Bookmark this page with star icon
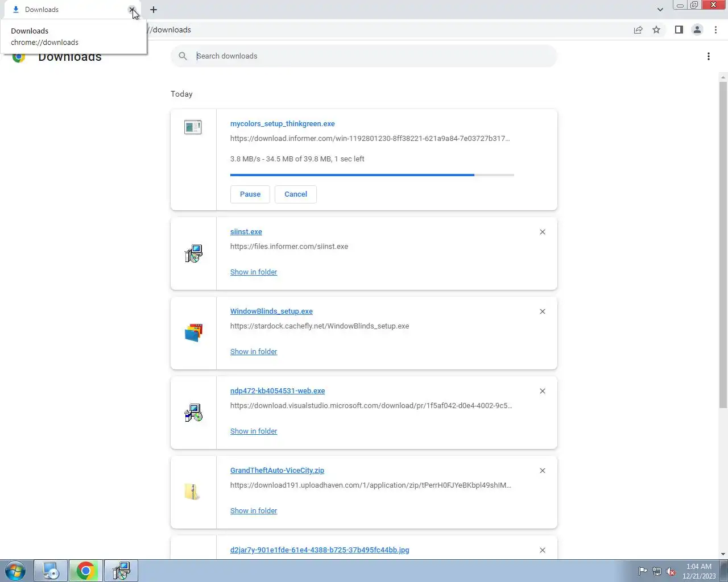Screen dimensions: 728x582 (656, 30)
